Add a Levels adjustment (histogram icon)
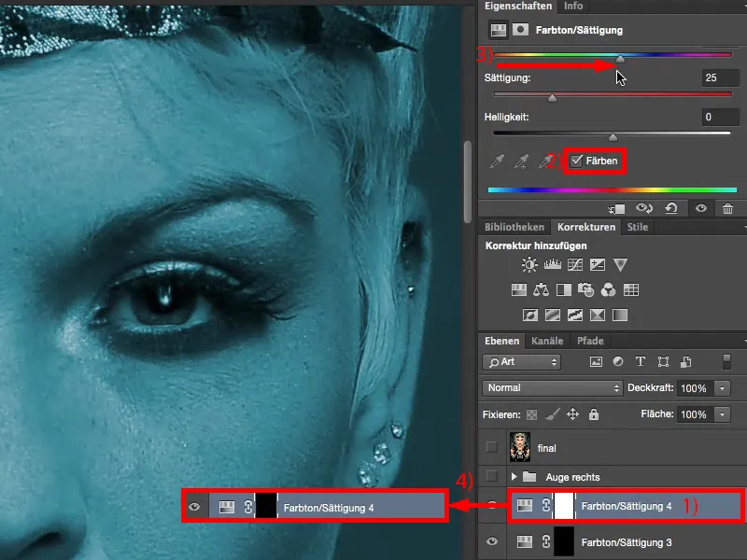The height and width of the screenshot is (560, 747). pos(553,264)
